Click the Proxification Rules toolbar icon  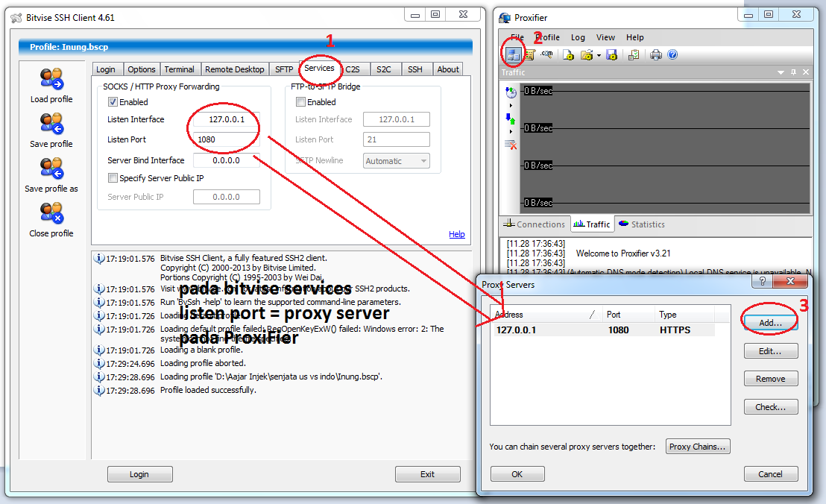click(x=530, y=54)
